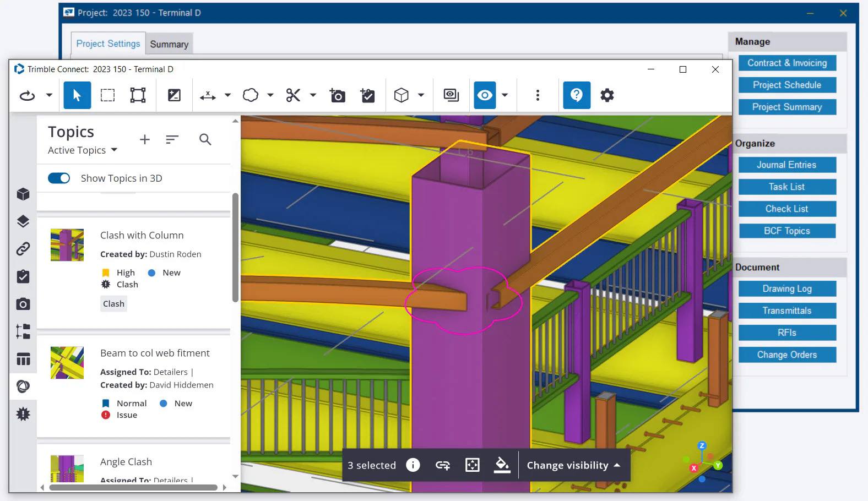This screenshot has height=501, width=868.
Task: Select the Orbit navigation tool
Action: coord(27,95)
